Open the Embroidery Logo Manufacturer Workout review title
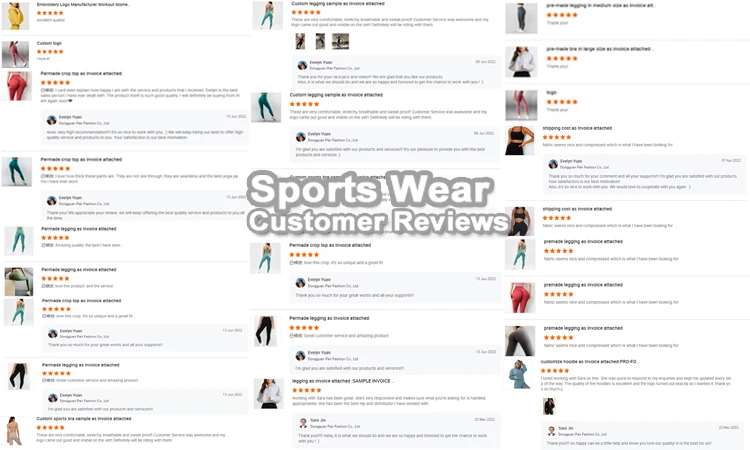This screenshot has height=450, width=750. point(83,4)
